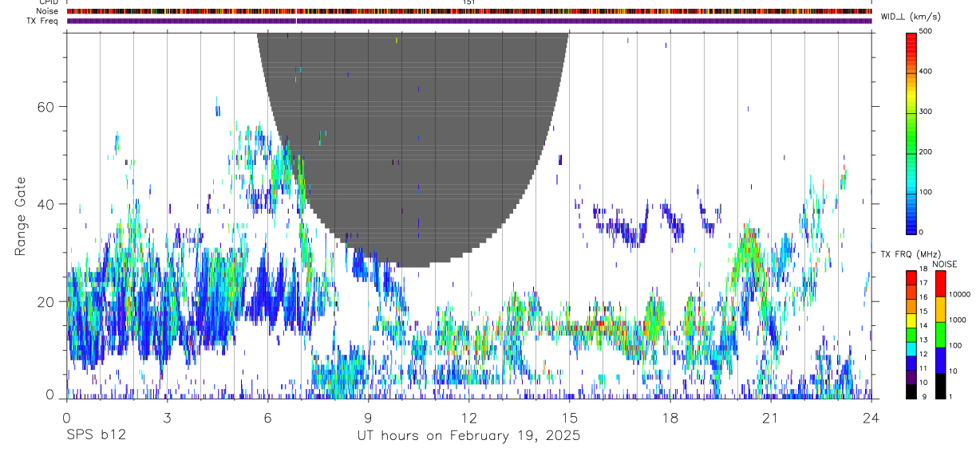Click the 10000 tick on the NOISE legend
This screenshot has height=452, width=980.
(x=960, y=294)
